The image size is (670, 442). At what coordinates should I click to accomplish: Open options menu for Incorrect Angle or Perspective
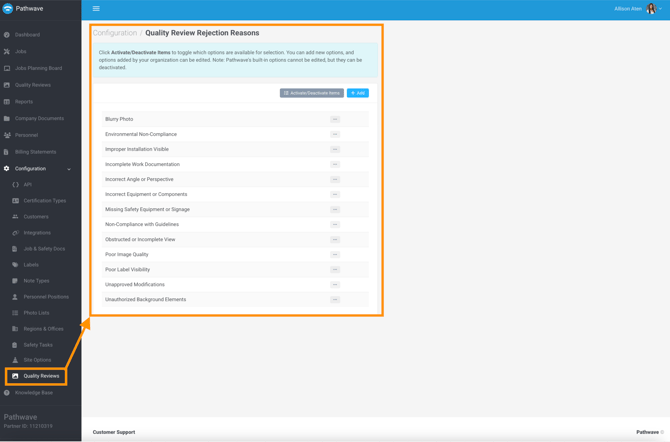click(335, 179)
